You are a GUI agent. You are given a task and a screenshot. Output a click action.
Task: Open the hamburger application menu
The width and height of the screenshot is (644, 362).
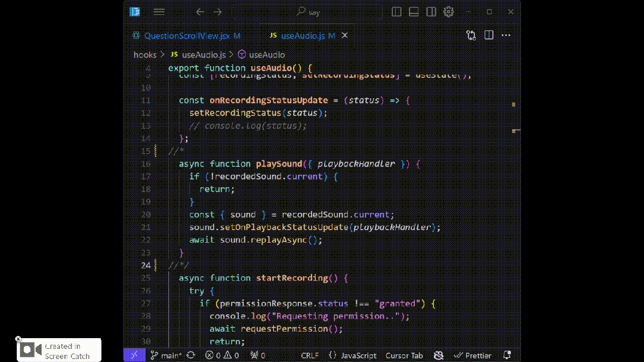coord(159,12)
